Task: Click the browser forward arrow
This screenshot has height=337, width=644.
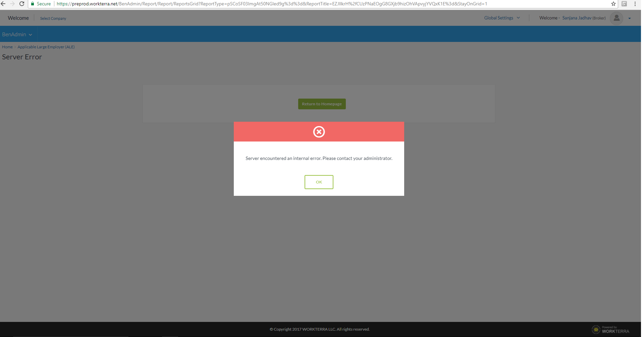Action: [x=12, y=4]
